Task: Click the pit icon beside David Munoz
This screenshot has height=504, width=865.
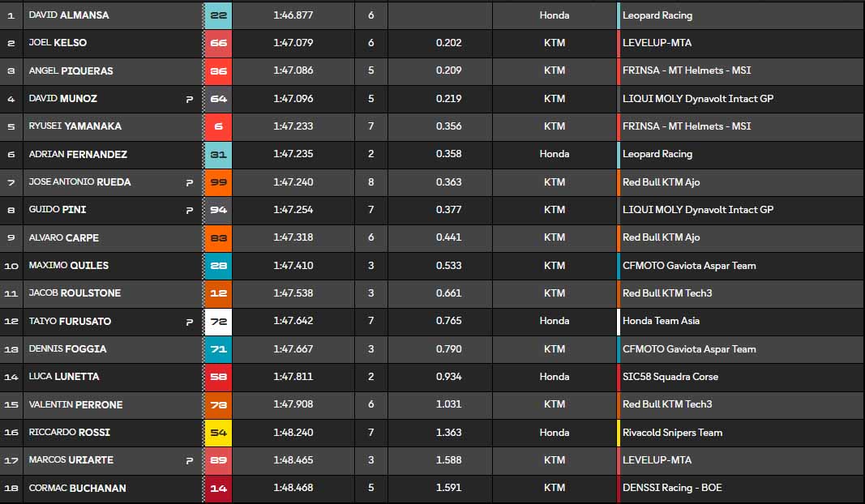Action: pyautogui.click(x=190, y=99)
